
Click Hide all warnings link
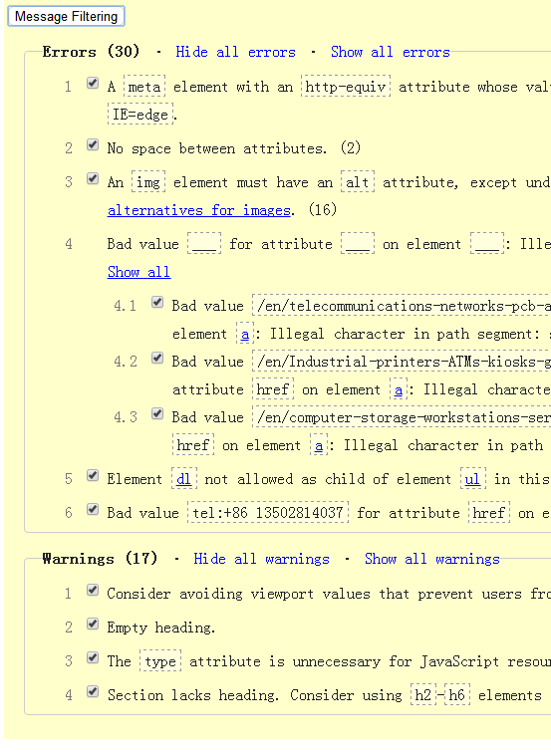[261, 559]
